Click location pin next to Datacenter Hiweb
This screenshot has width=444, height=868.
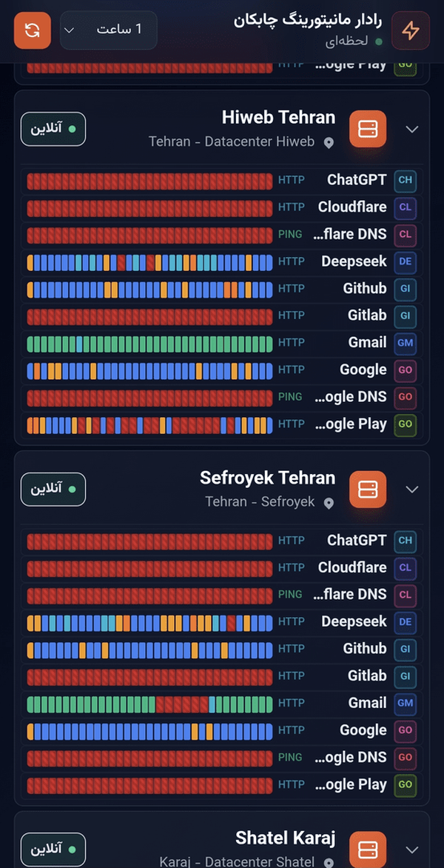click(329, 143)
